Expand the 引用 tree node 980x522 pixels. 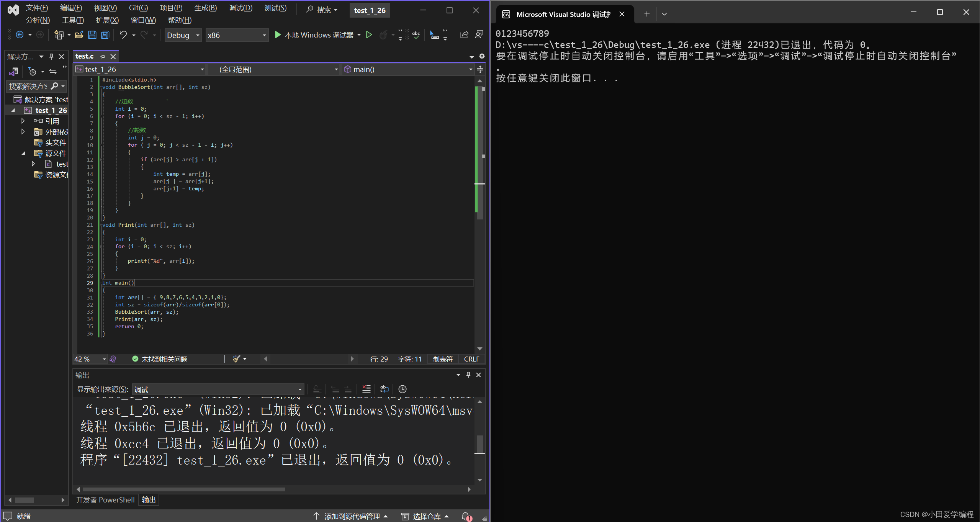(x=23, y=121)
